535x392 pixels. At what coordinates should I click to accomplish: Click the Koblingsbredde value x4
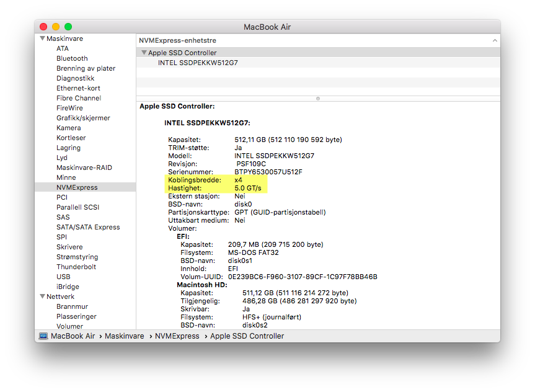point(238,180)
